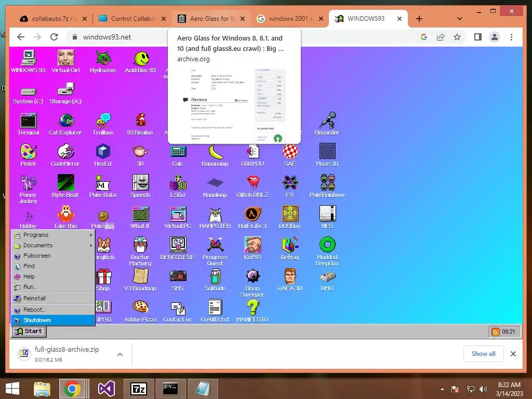Select Run... in the Start menu
532x399 pixels.
point(54,287)
